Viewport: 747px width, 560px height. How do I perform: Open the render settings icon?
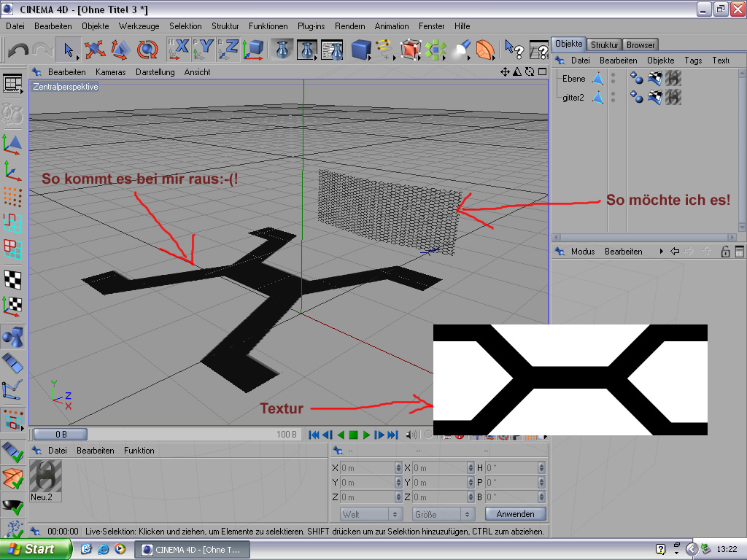(x=333, y=50)
